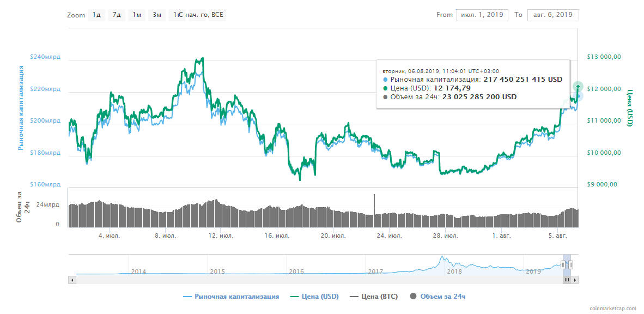Click the From date field
Screen dimensions: 644x314
point(482,15)
